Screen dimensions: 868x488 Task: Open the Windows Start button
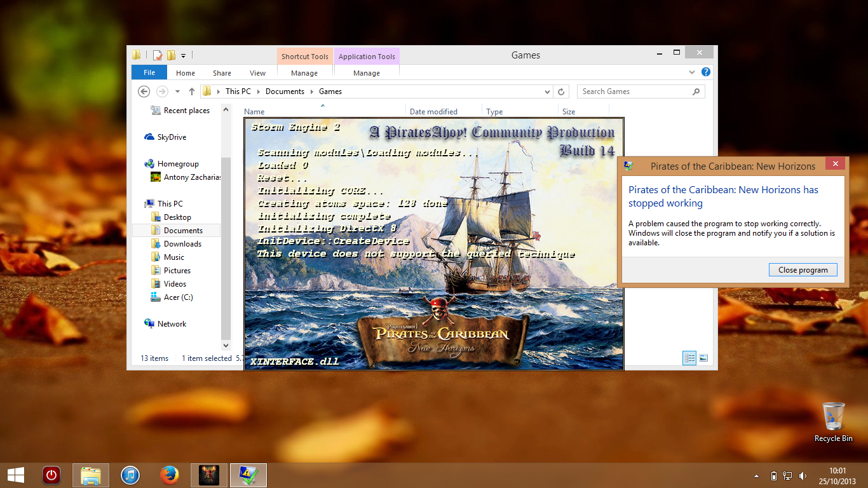coord(16,475)
